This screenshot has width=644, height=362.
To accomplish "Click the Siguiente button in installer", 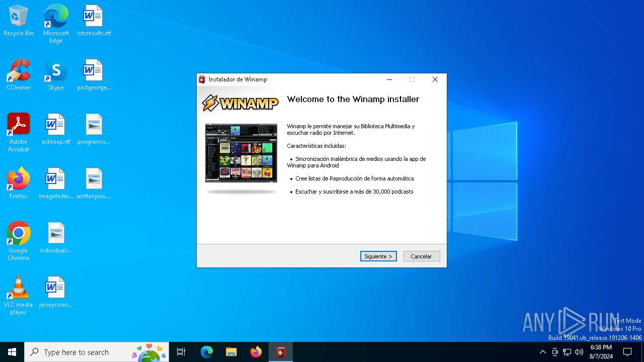I will click(378, 256).
